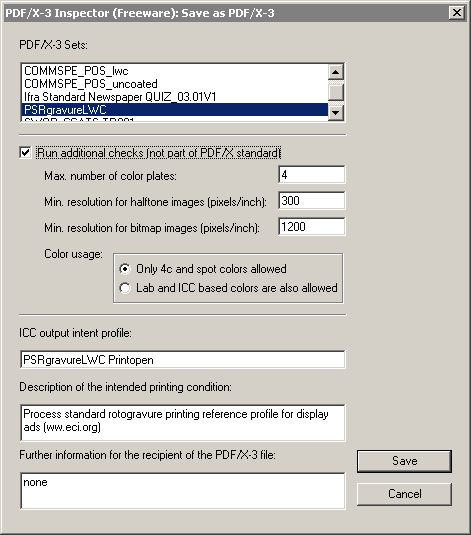Click the list scroll up arrow

(x=336, y=72)
